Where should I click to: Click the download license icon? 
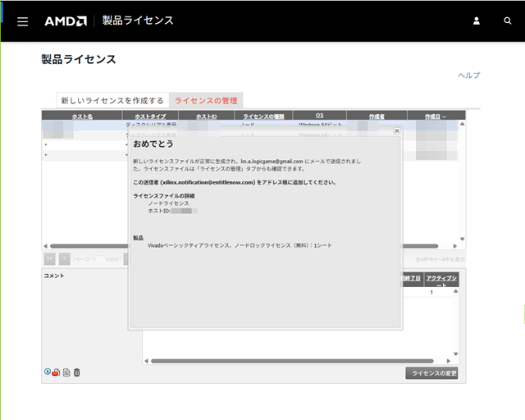[x=48, y=372]
